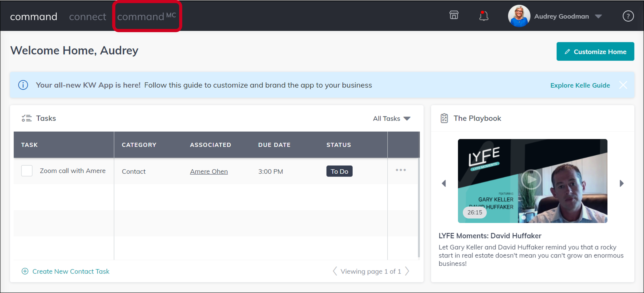
Task: Open the notifications bell
Action: (x=483, y=16)
